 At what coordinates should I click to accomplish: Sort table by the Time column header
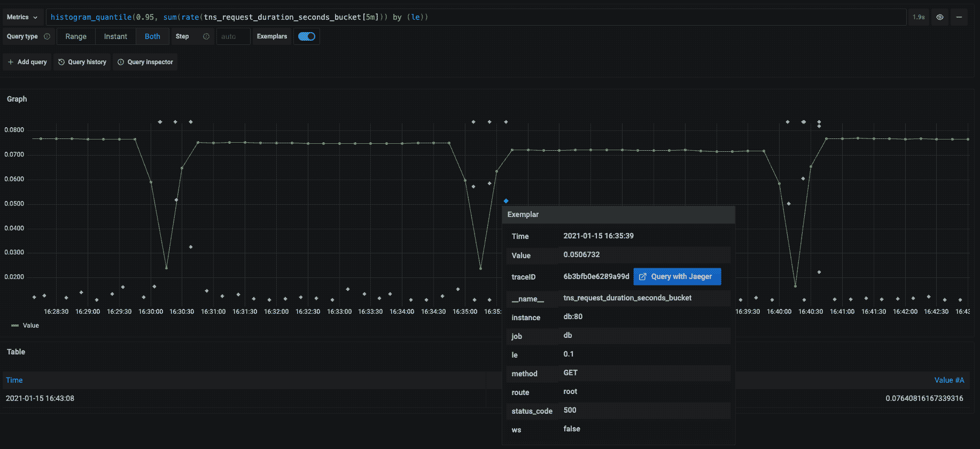(14, 380)
